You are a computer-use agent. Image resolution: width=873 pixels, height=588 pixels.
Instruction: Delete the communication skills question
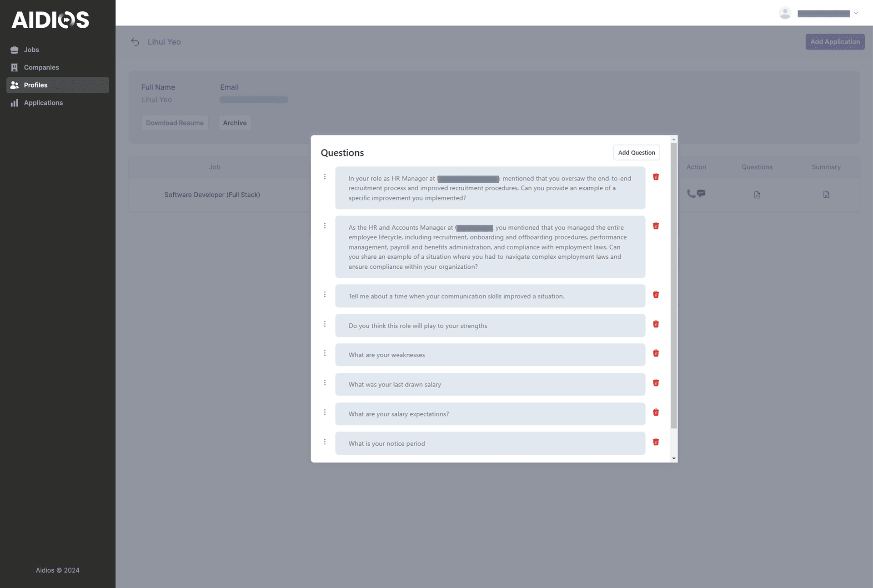(656, 295)
